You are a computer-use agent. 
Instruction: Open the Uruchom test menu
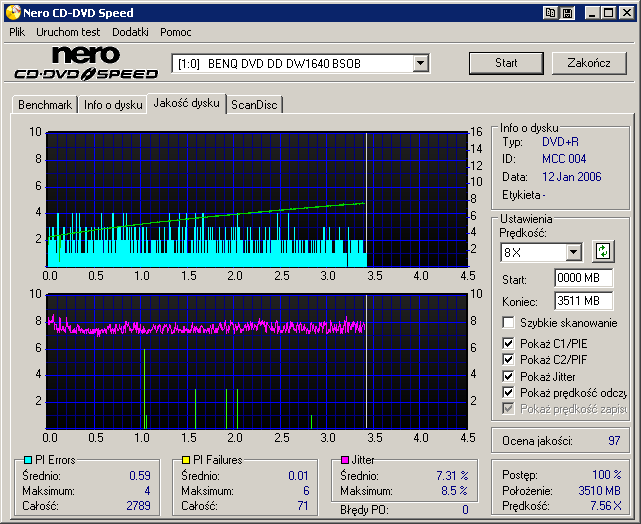tap(68, 32)
